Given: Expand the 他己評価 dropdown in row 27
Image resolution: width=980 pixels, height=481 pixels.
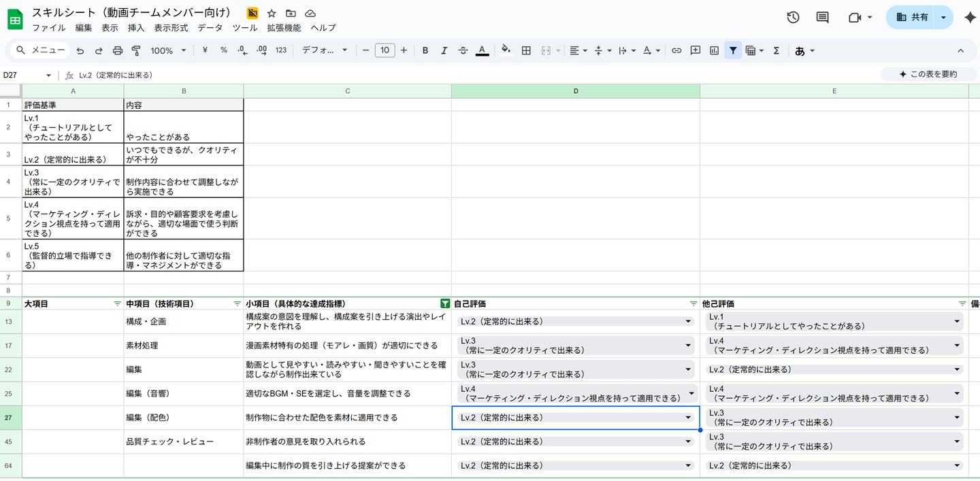Looking at the screenshot, I should click(958, 417).
